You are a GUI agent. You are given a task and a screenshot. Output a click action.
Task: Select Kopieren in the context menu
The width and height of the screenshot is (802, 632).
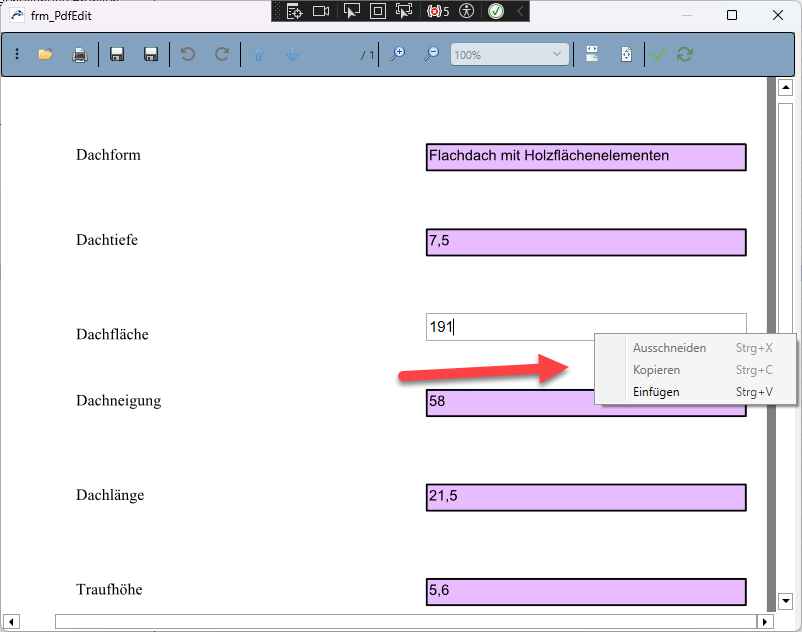click(x=696, y=370)
